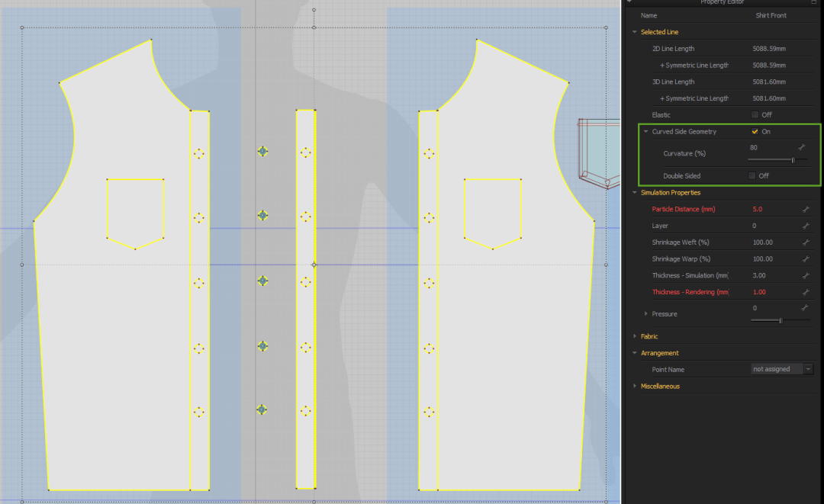Click the wrench icon in Layer row
This screenshot has width=824, height=504.
(806, 226)
